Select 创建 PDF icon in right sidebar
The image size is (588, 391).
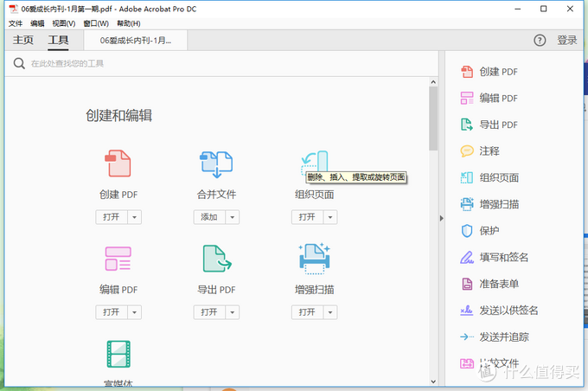(467, 72)
